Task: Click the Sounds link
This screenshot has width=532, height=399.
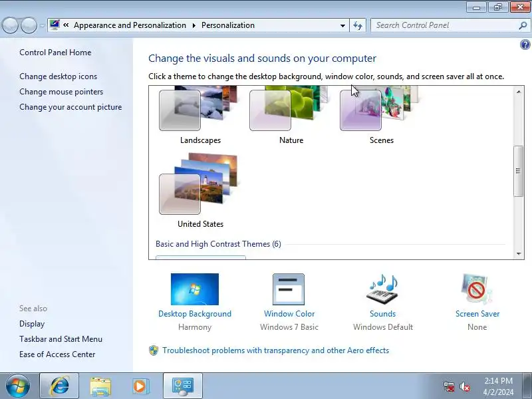Action: [x=383, y=314]
